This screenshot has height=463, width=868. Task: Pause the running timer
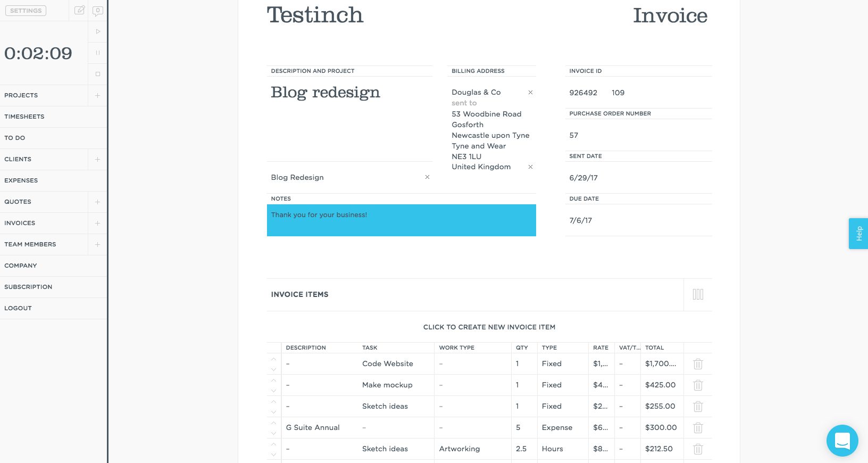[x=98, y=53]
